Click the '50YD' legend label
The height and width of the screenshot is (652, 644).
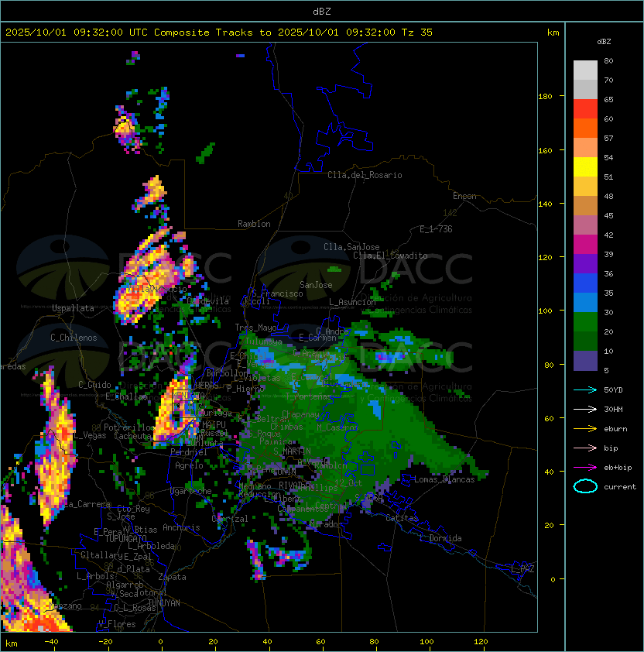coord(613,389)
